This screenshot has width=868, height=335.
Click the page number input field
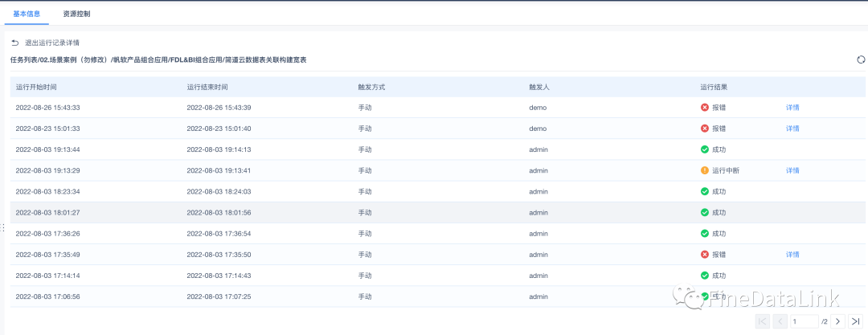point(804,321)
